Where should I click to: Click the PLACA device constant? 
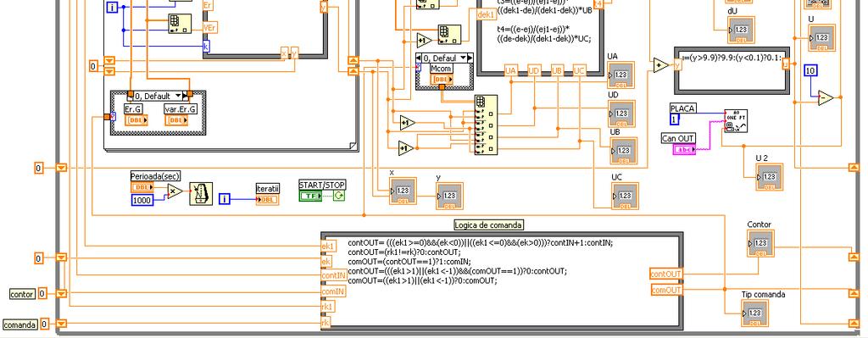pyautogui.click(x=674, y=119)
